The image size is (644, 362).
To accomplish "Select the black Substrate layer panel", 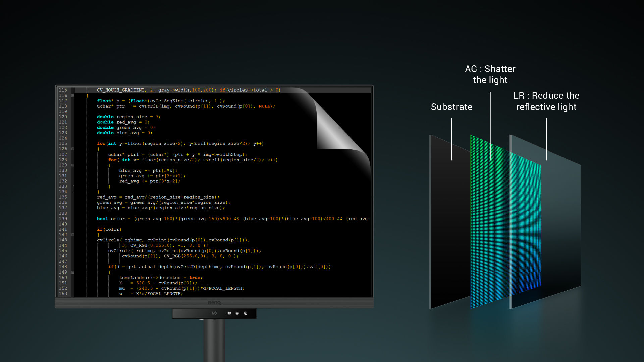I will coord(448,218).
